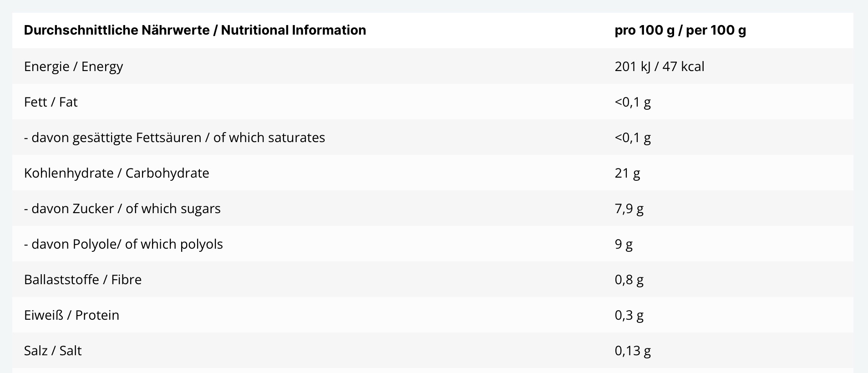The height and width of the screenshot is (373, 868).
Task: Click the Ballaststoffe / Fibre label
Action: pyautogui.click(x=83, y=280)
